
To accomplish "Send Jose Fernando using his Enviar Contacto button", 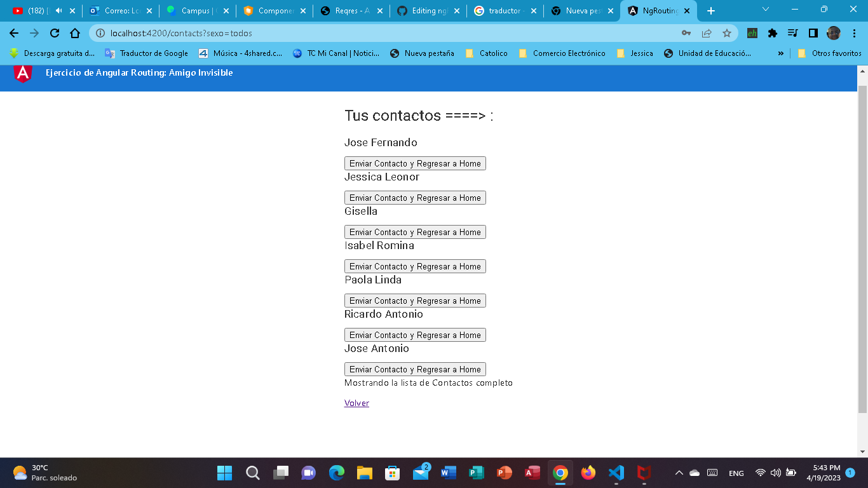I will click(415, 163).
